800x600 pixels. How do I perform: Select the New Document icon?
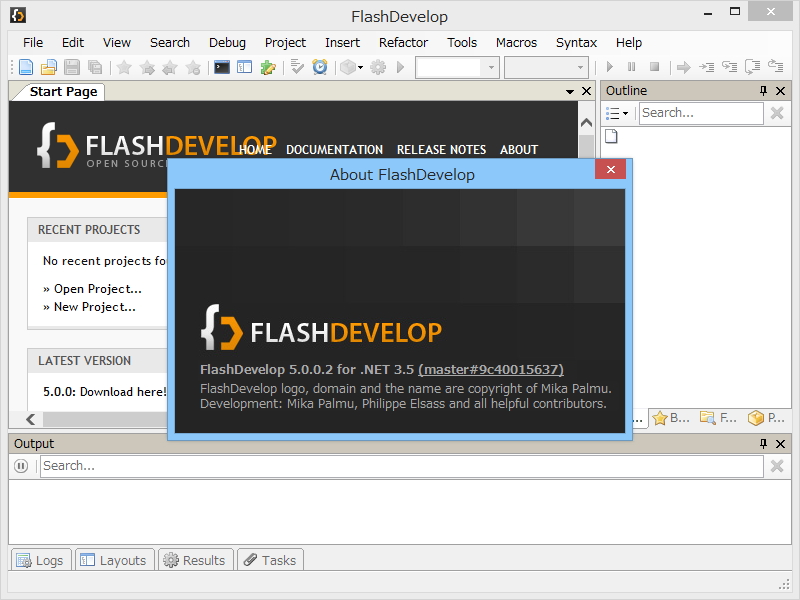click(25, 67)
